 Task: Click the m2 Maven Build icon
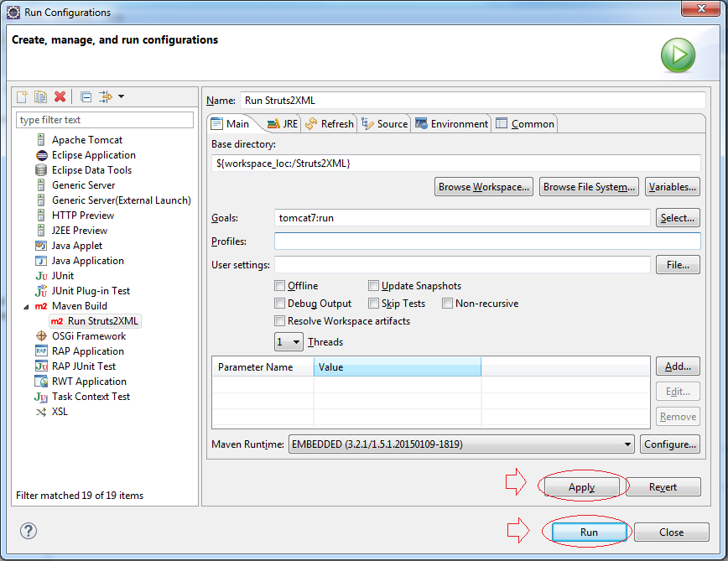41,306
